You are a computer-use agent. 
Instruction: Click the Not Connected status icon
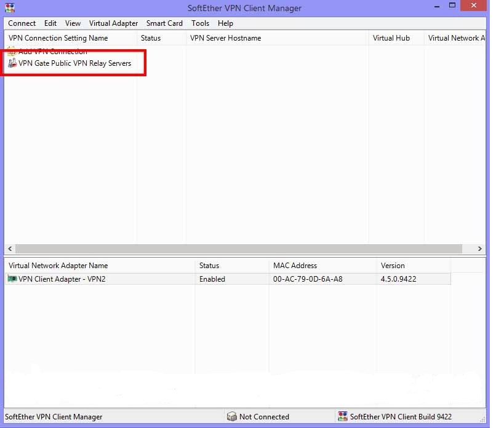[231, 416]
